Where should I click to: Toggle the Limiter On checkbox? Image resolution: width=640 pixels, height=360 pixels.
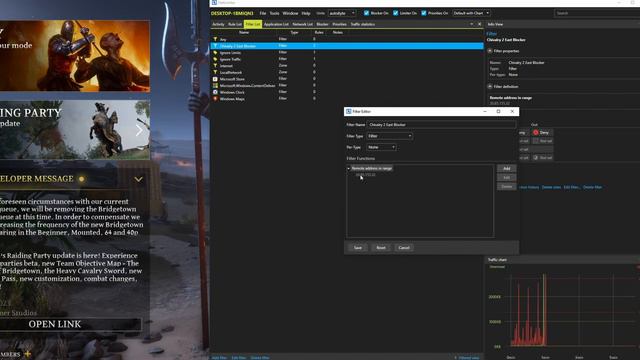tap(396, 13)
